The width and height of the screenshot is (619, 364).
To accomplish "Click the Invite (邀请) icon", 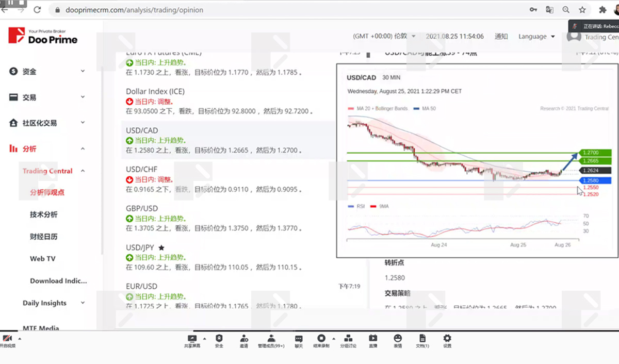I will (244, 339).
